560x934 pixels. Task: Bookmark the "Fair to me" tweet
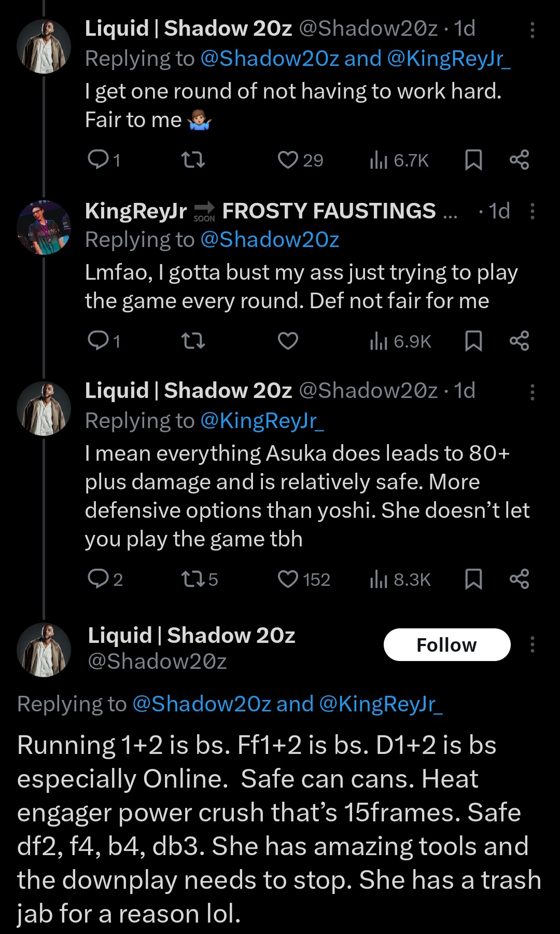473,160
